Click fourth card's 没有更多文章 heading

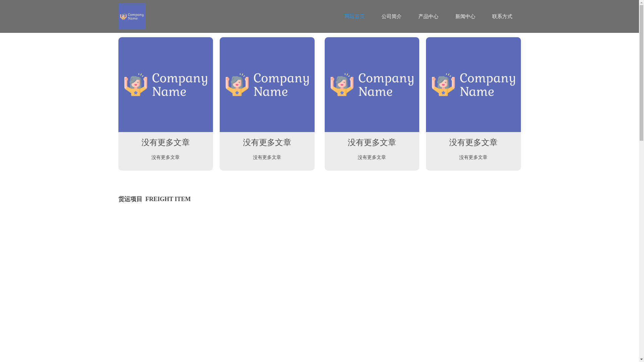473,142
